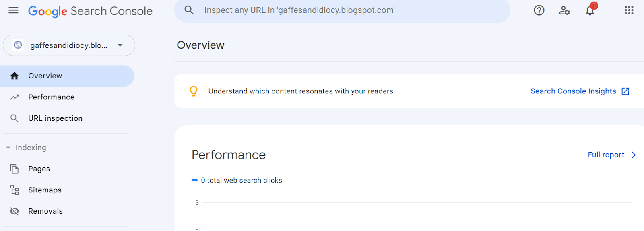Open the notifications bell

pos(590,10)
